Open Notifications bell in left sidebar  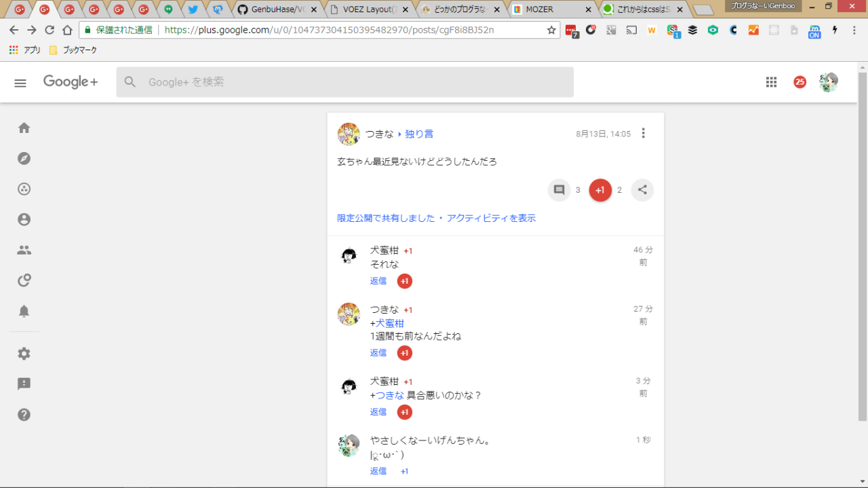(x=24, y=312)
